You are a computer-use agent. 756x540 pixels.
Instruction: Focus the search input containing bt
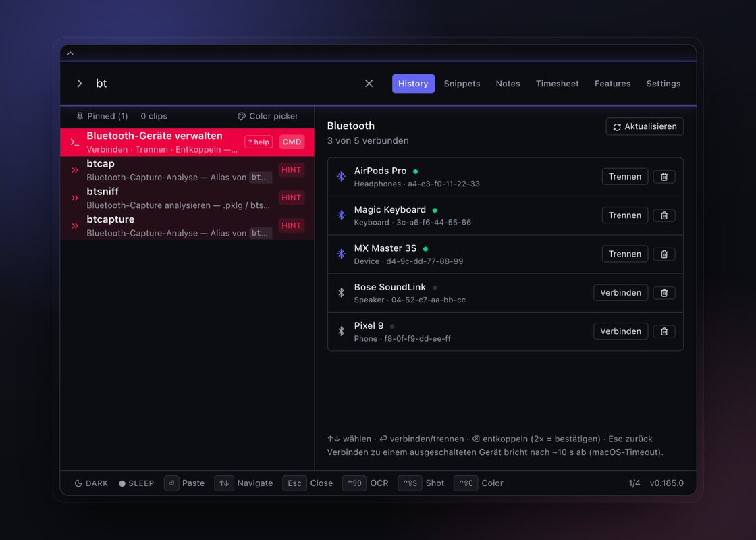pyautogui.click(x=227, y=84)
